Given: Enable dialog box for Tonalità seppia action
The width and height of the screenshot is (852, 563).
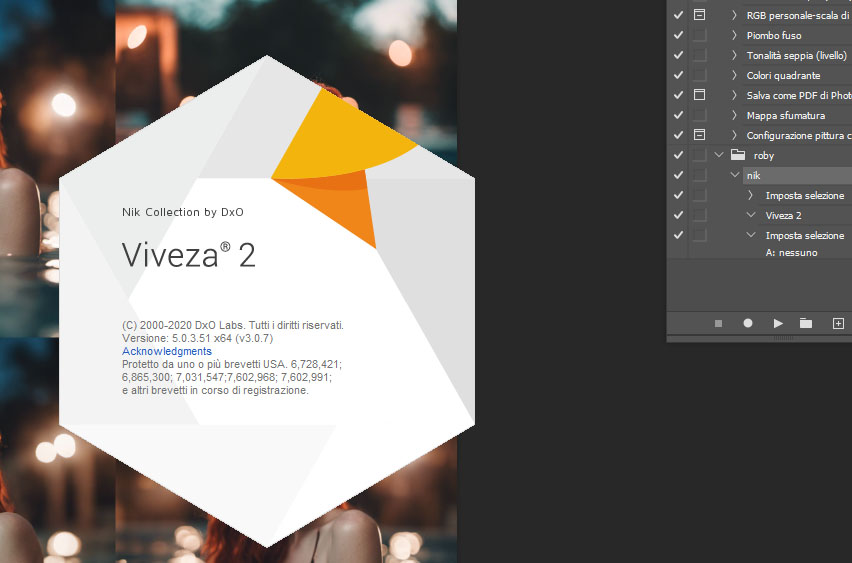Looking at the screenshot, I should (x=699, y=55).
